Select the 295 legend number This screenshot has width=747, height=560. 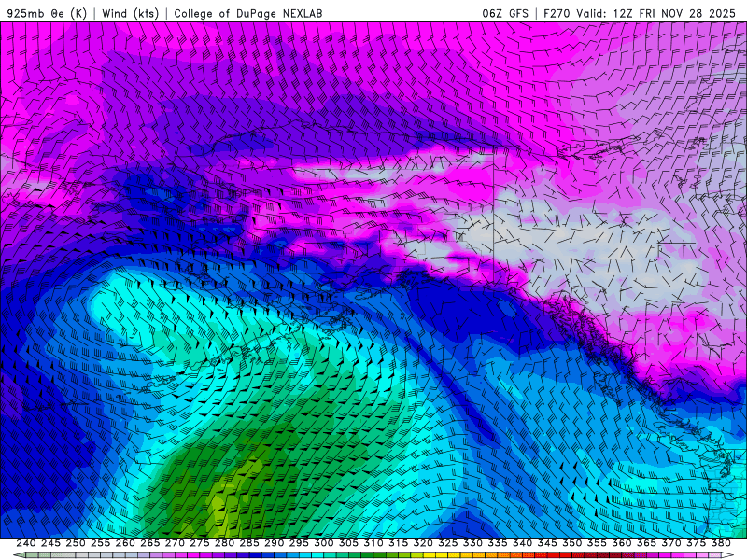click(x=299, y=543)
